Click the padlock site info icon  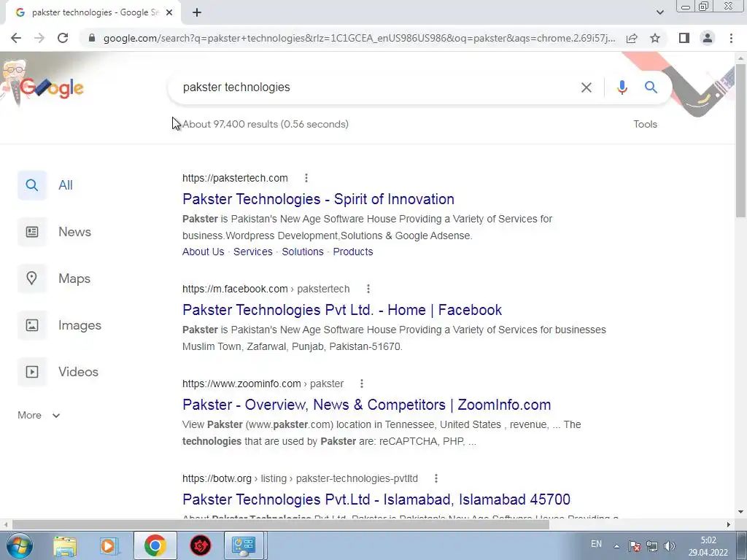click(92, 38)
